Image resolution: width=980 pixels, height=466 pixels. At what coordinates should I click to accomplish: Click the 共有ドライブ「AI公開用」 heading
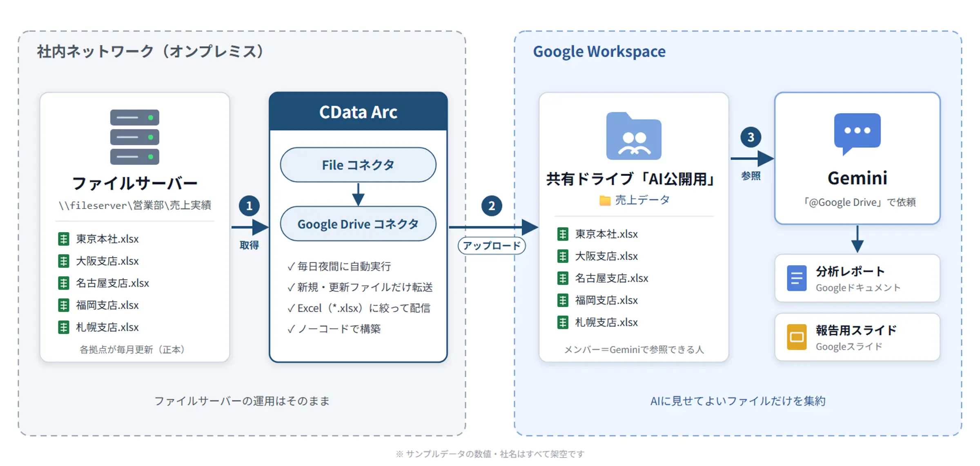(x=631, y=179)
